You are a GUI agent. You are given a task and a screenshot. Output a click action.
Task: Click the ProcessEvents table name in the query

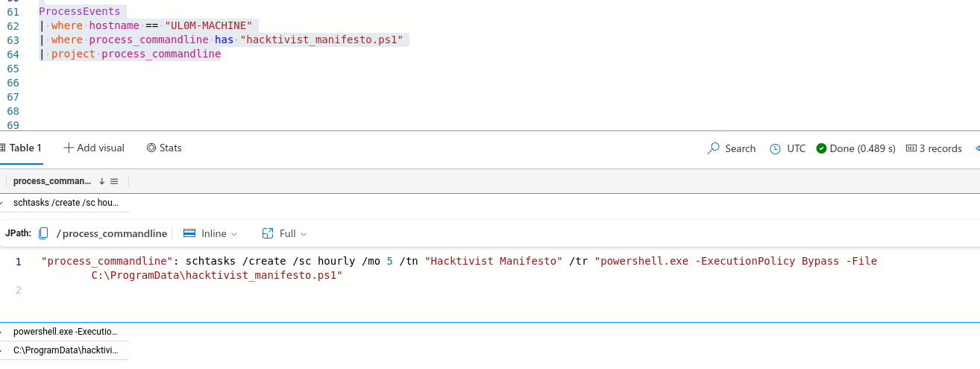[79, 12]
